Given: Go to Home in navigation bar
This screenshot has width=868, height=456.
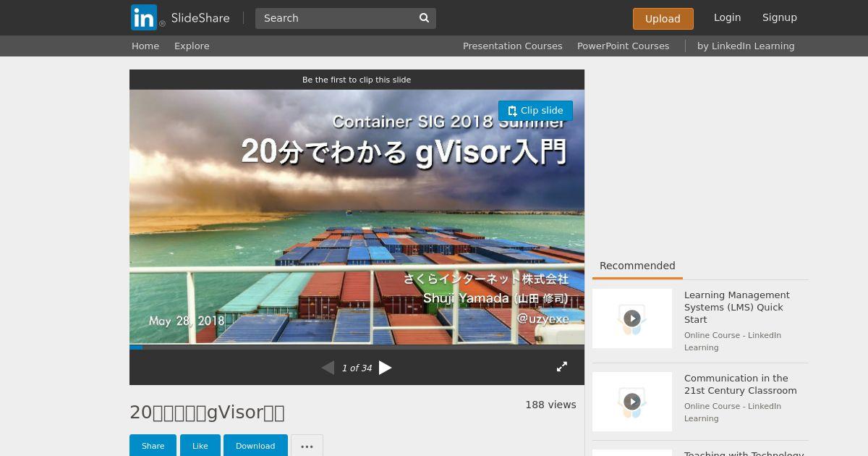Looking at the screenshot, I should [145, 46].
